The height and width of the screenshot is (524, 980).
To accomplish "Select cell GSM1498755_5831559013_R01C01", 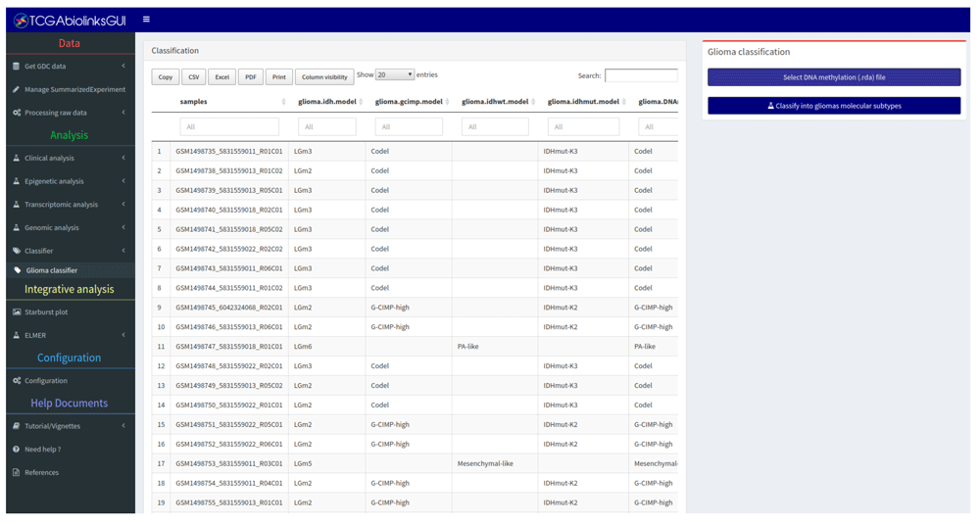I will [229, 502].
